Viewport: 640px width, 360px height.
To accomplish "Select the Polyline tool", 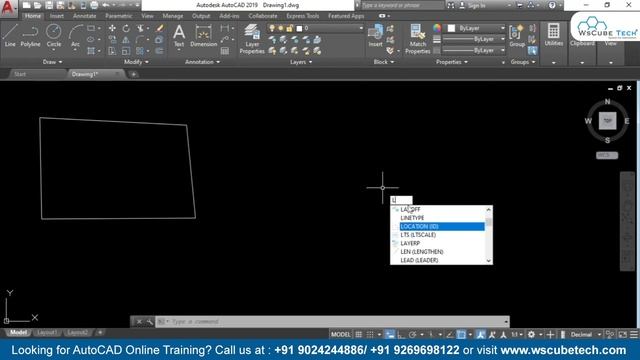I will click(x=30, y=35).
